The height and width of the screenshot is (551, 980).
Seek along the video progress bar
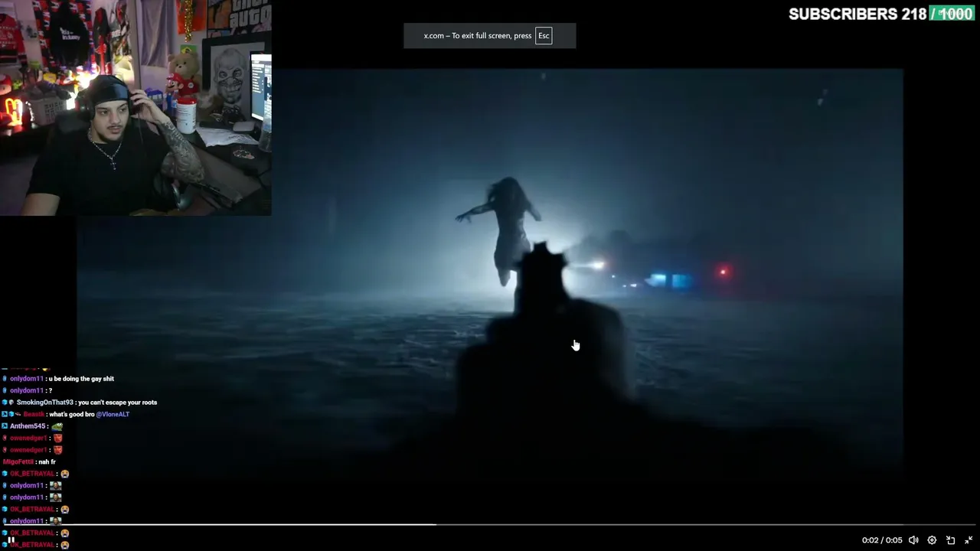[x=490, y=525]
